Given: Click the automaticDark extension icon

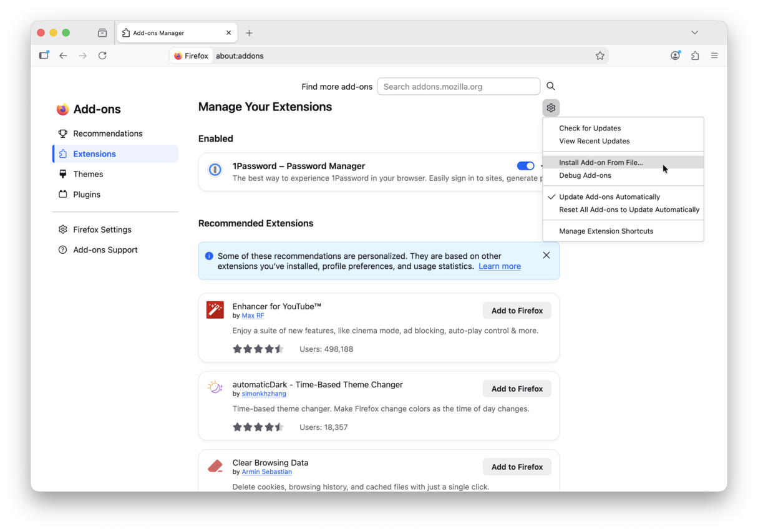Looking at the screenshot, I should point(215,387).
